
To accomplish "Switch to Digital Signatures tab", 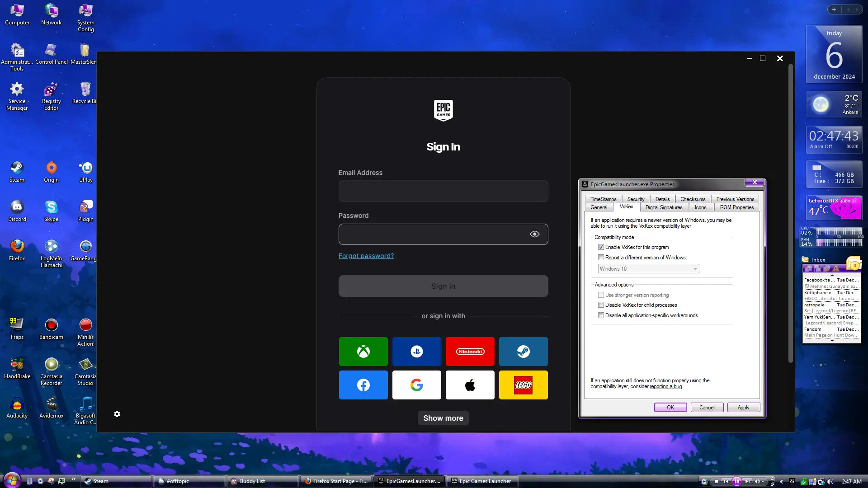I will pos(664,207).
